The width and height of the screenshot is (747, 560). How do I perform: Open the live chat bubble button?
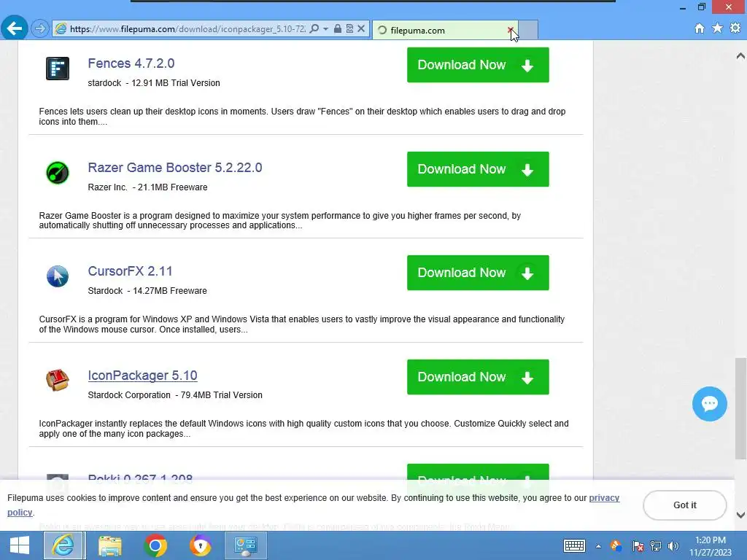(x=709, y=404)
